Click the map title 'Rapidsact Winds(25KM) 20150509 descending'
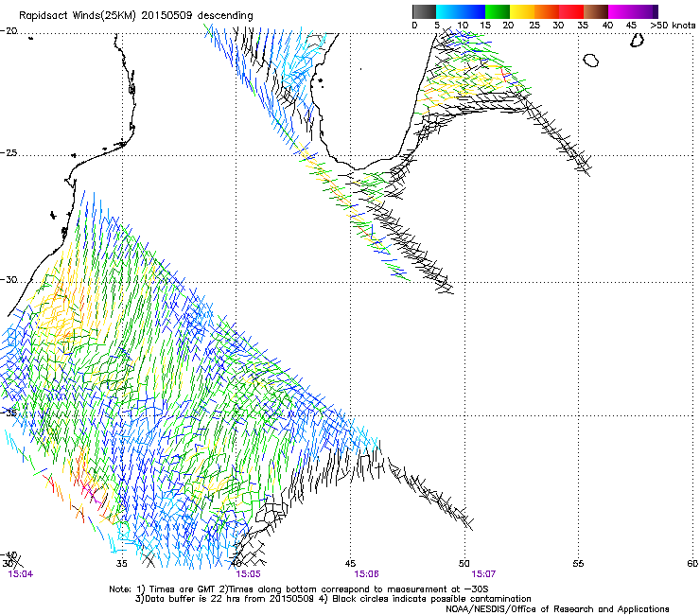This screenshot has width=700, height=615. coord(135,16)
